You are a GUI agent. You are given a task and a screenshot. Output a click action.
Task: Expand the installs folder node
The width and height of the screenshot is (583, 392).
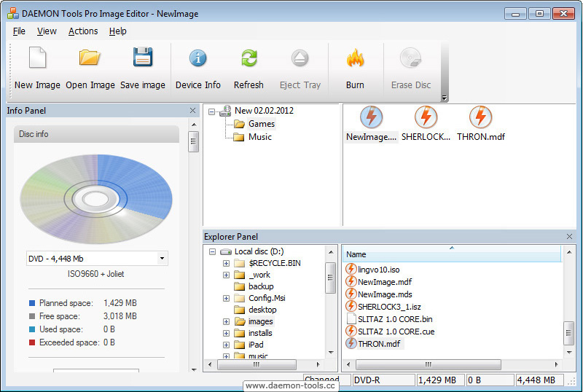point(226,333)
